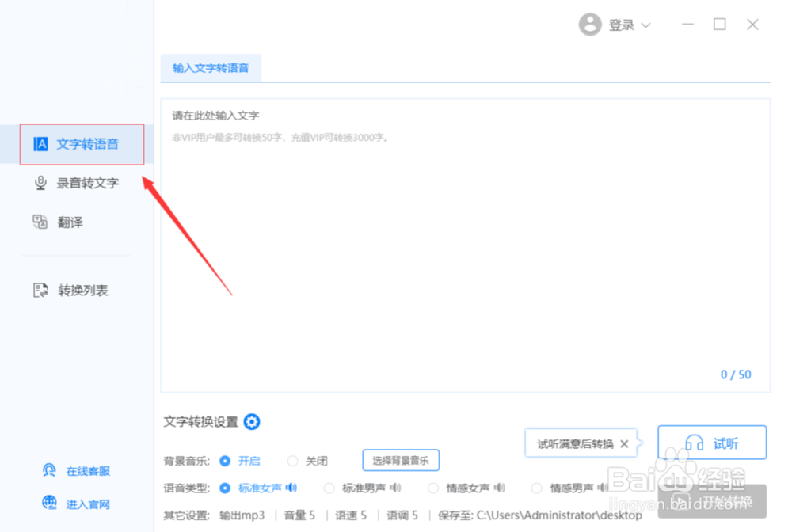
Task: Click the 音量 5 volume control
Action: 299,515
